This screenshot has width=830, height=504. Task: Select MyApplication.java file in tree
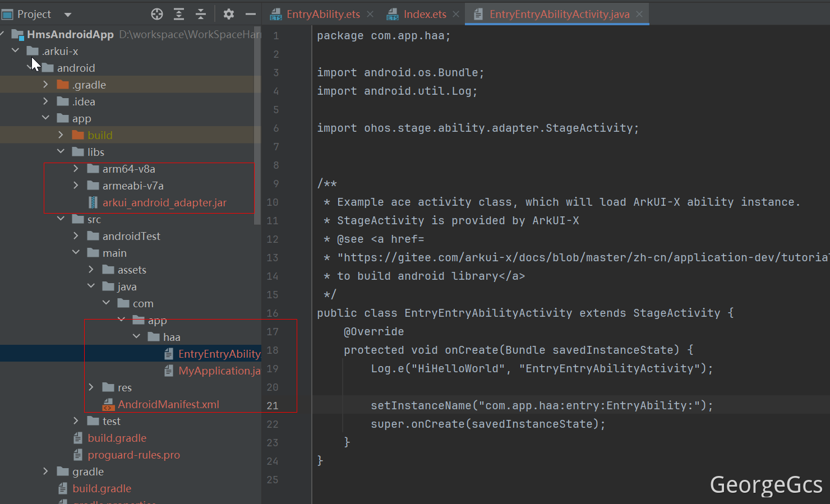219,371
